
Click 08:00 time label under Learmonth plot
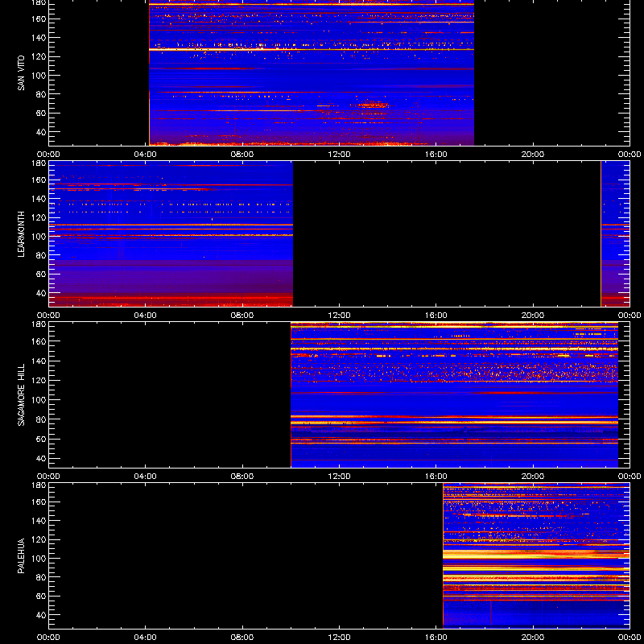tap(242, 316)
